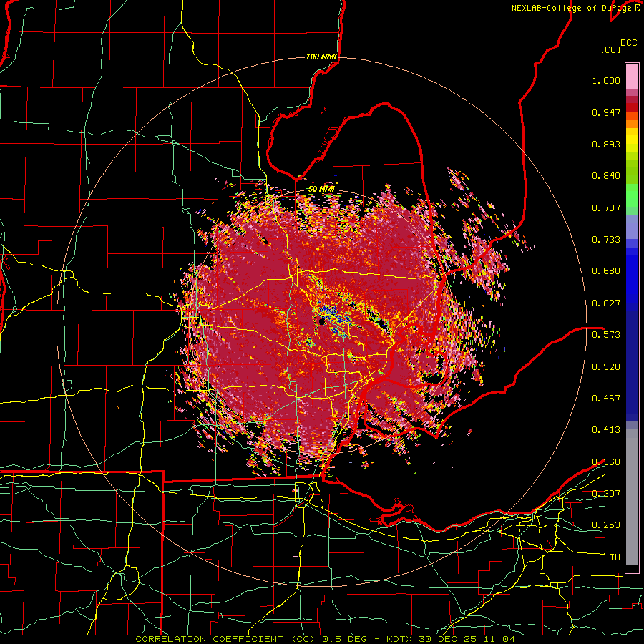644x644 pixels.
Task: Select the 0.413 legend value
Action: click(x=606, y=430)
